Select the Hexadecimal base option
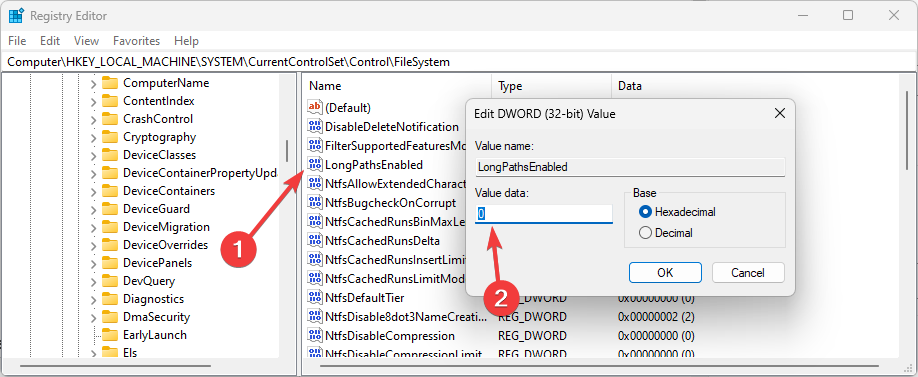 (646, 211)
